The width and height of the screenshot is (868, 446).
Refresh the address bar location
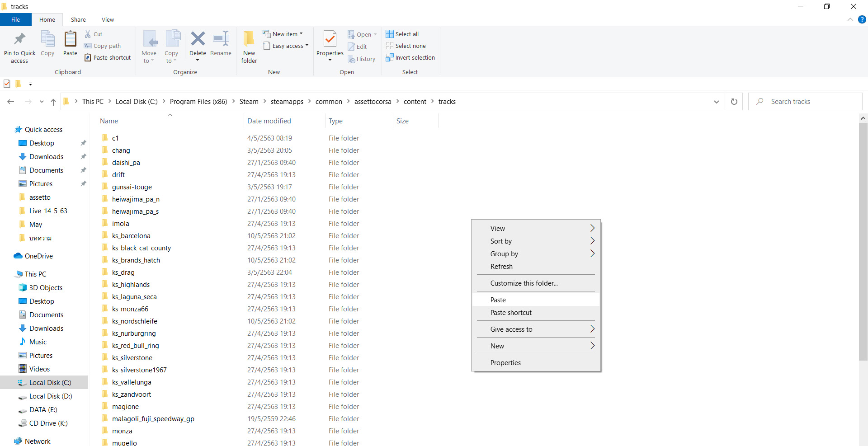click(x=734, y=102)
